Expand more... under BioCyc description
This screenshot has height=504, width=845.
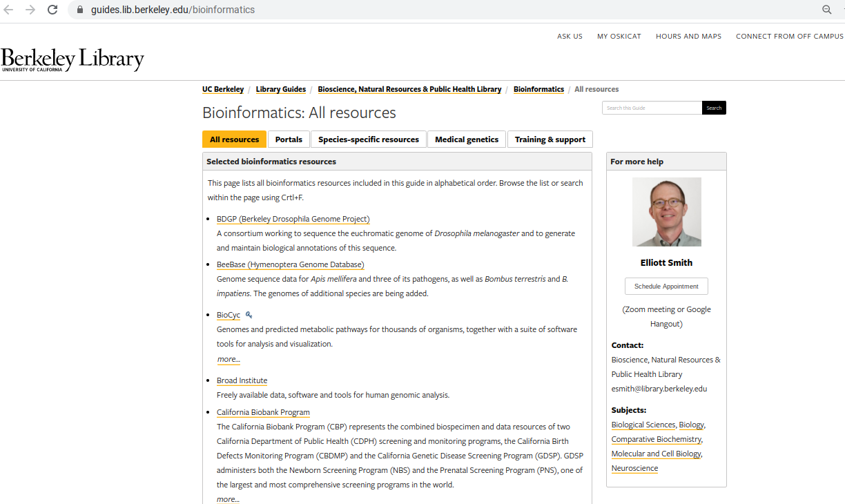pos(229,359)
